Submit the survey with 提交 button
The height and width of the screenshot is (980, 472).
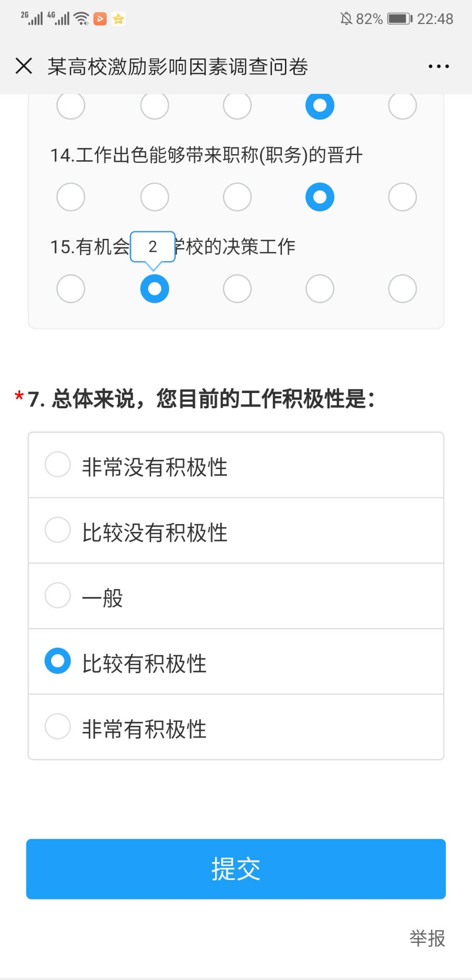click(x=236, y=869)
